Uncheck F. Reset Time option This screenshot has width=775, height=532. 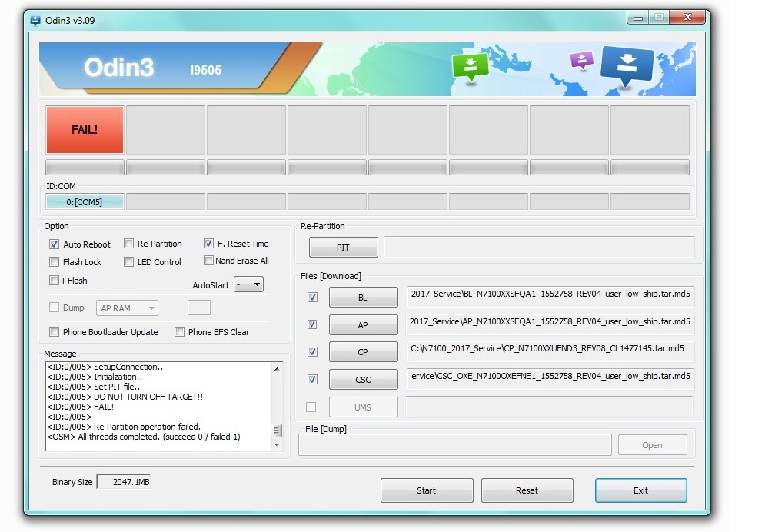(209, 244)
